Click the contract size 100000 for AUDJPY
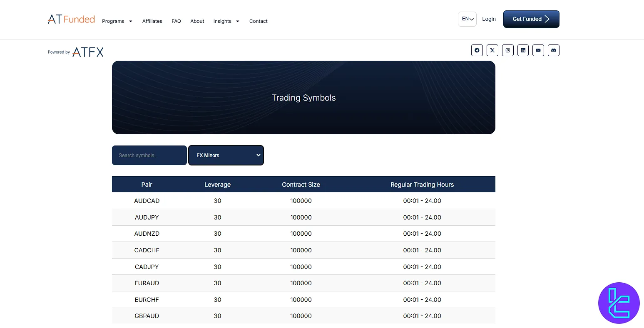The image size is (644, 328). (x=301, y=217)
